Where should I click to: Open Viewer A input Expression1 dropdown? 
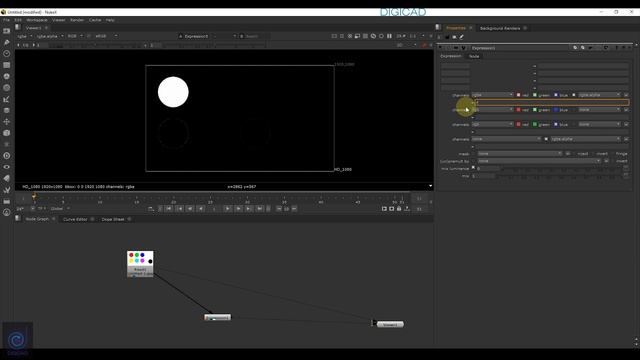[207, 36]
